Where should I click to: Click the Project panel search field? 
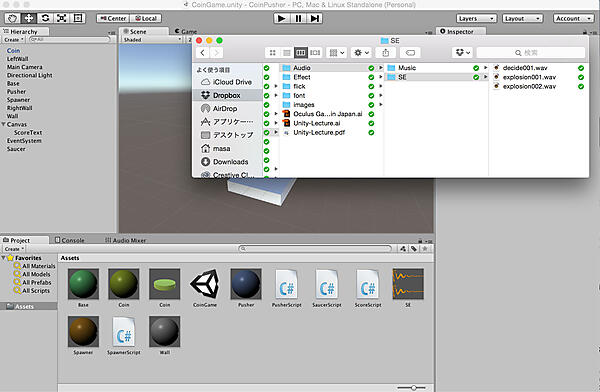click(x=315, y=249)
